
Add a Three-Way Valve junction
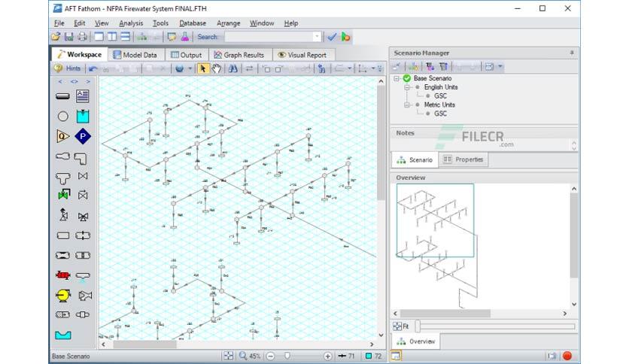point(83,217)
